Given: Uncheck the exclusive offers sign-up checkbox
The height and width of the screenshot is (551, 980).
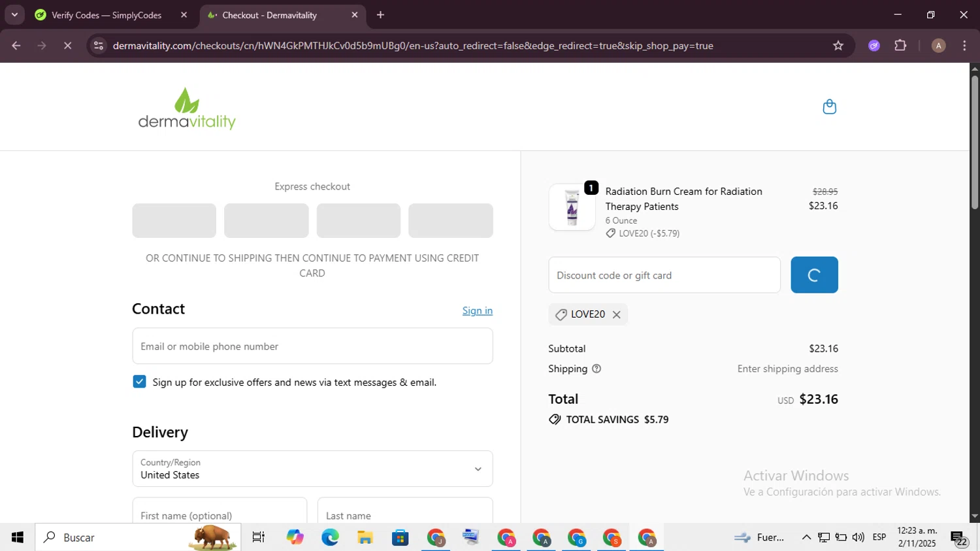Looking at the screenshot, I should 139,382.
